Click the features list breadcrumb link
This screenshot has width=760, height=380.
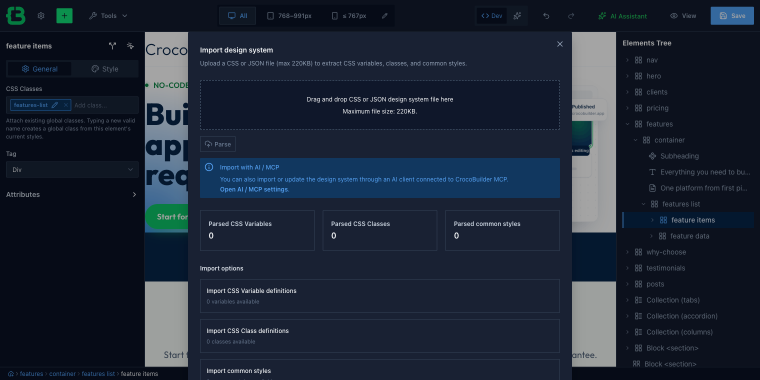98,374
